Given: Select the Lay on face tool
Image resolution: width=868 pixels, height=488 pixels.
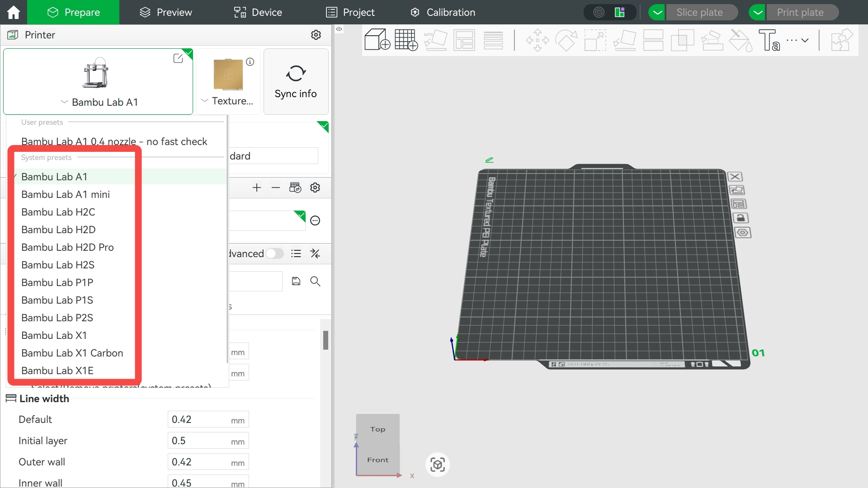Looking at the screenshot, I should [x=624, y=40].
